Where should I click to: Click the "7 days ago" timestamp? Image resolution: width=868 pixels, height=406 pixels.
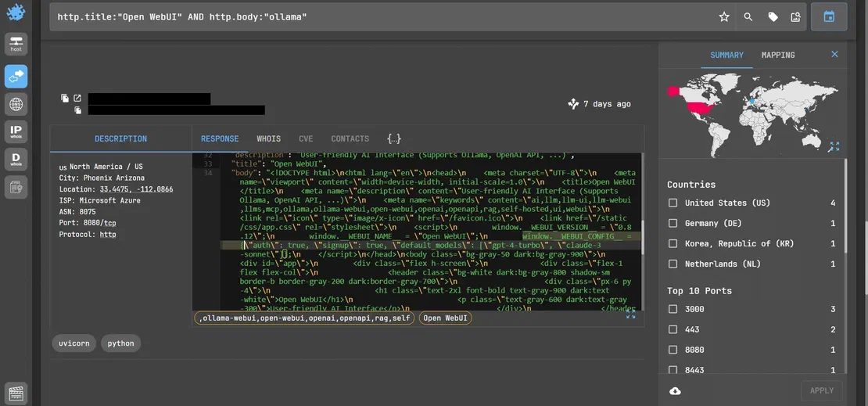point(607,103)
